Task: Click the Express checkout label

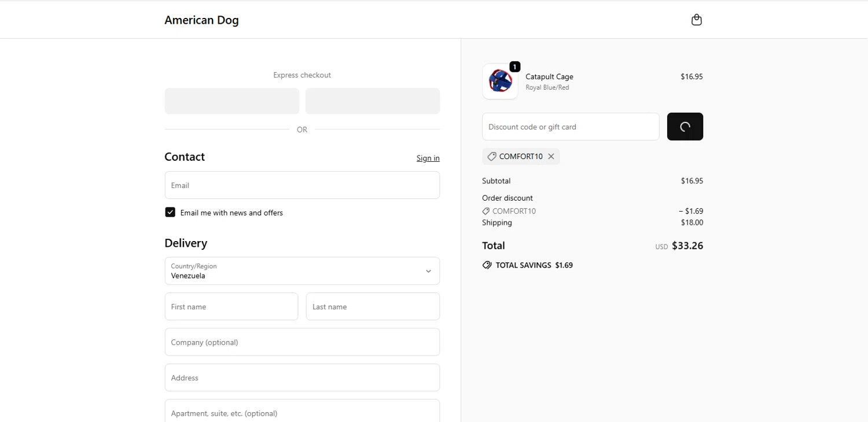Action: coord(302,75)
